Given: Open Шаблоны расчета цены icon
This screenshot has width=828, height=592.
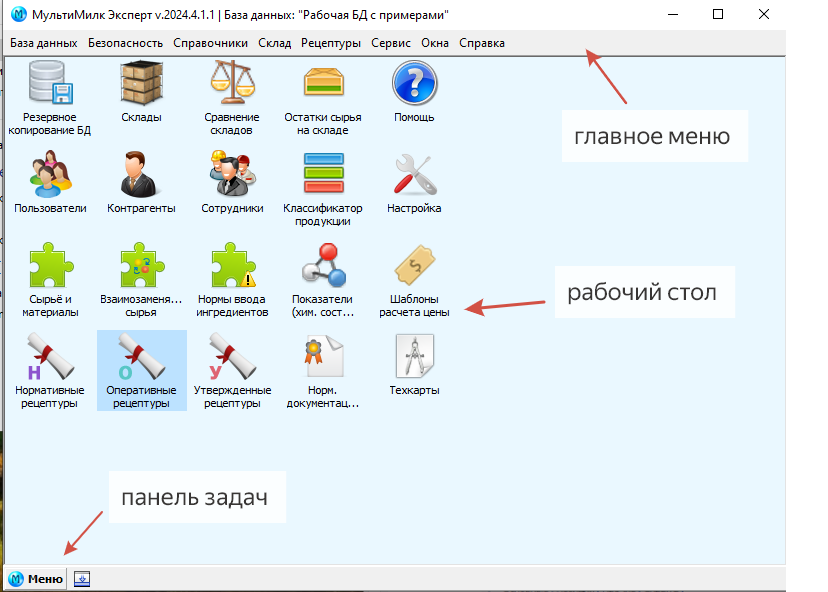Looking at the screenshot, I should (x=414, y=266).
